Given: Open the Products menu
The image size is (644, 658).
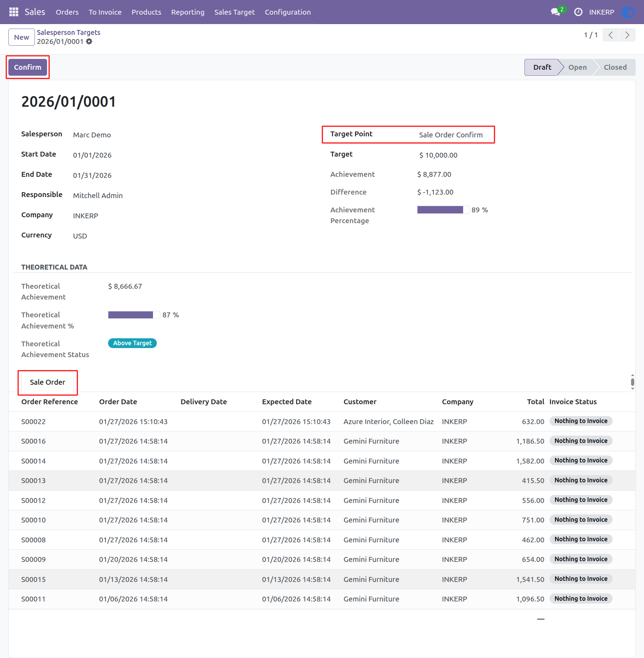Looking at the screenshot, I should (146, 12).
